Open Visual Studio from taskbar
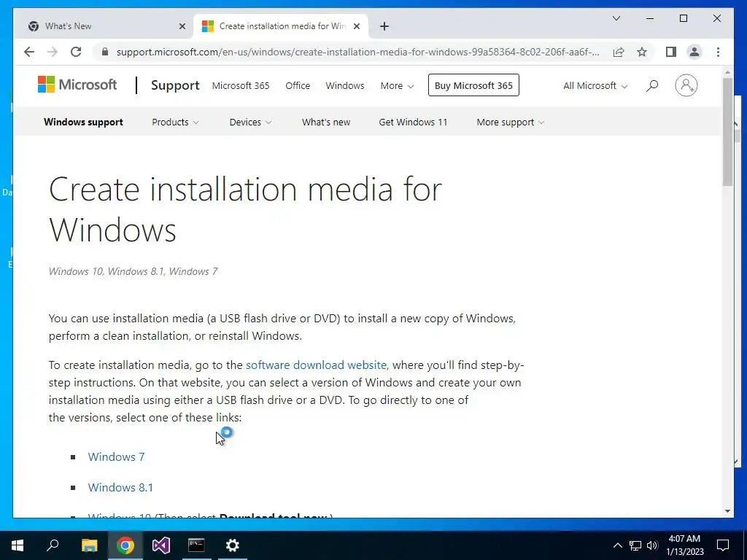 (161, 545)
